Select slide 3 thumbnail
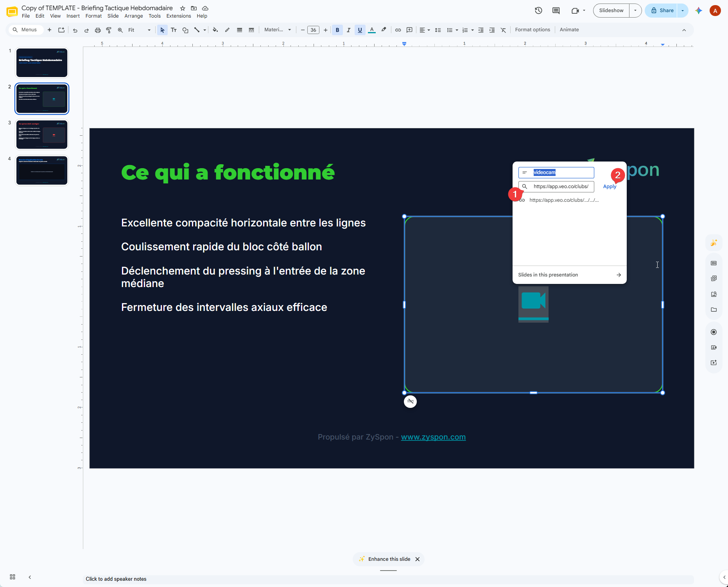Viewport: 728px width, 587px height. pos(42,135)
